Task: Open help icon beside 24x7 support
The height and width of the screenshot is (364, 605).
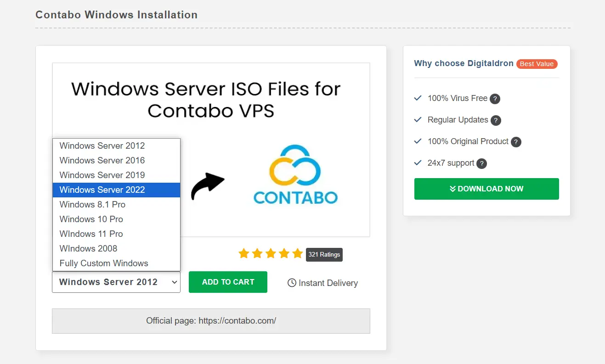Action: 481,163
